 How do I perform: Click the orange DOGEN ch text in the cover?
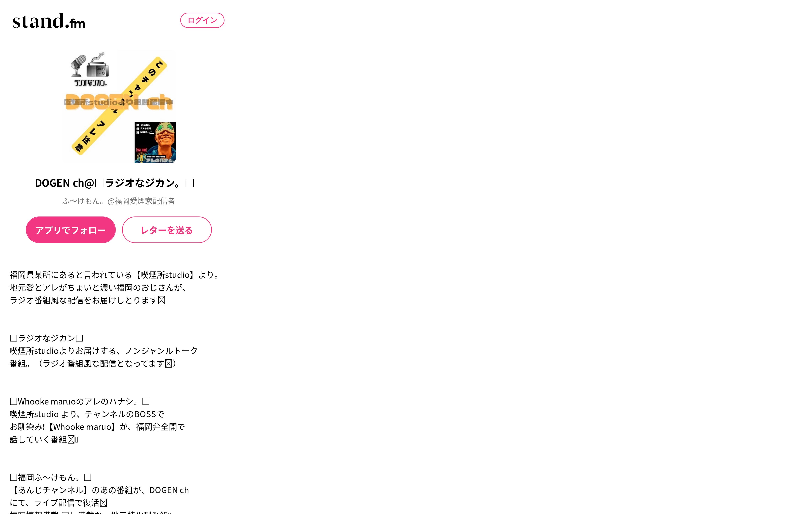[119, 102]
